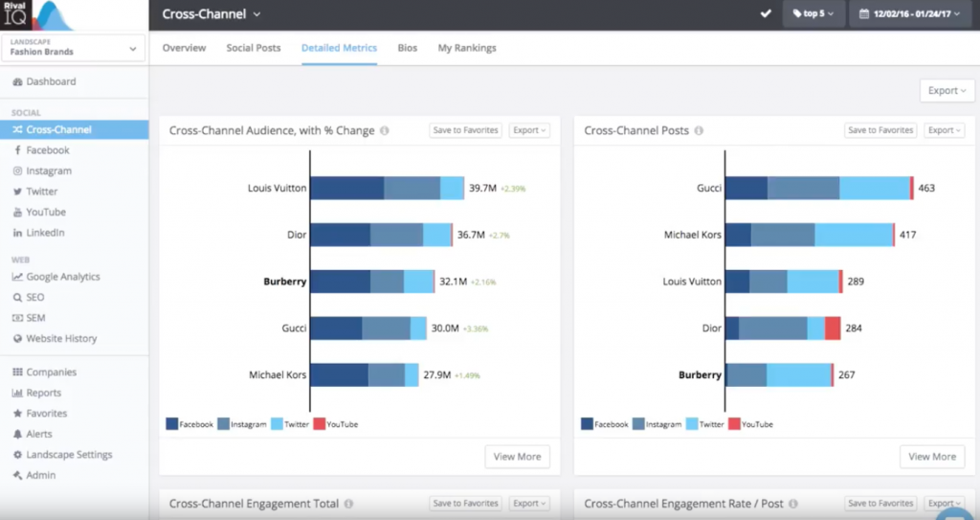Viewport: 980px width, 520px height.
Task: Click the Google Analytics chart icon
Action: pos(17,277)
